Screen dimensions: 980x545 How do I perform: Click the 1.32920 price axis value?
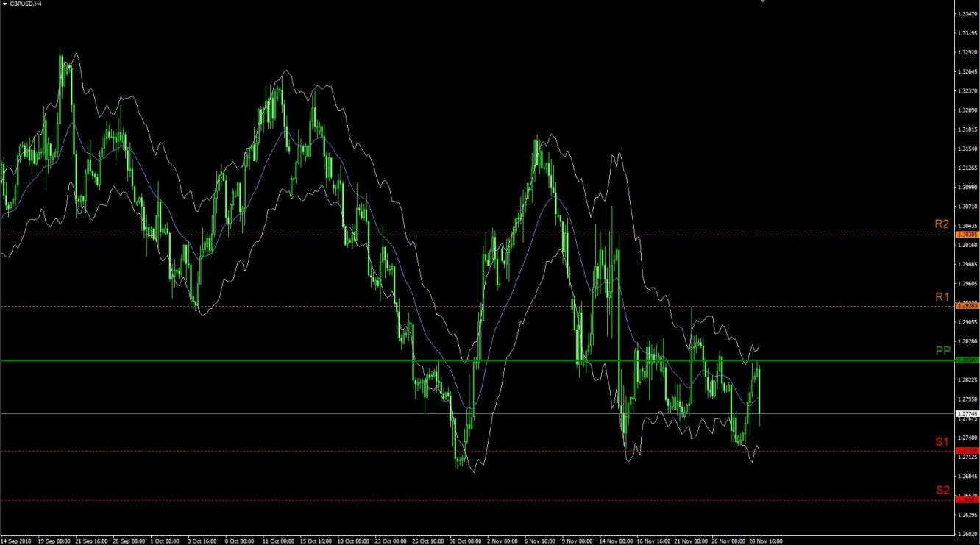(967, 53)
